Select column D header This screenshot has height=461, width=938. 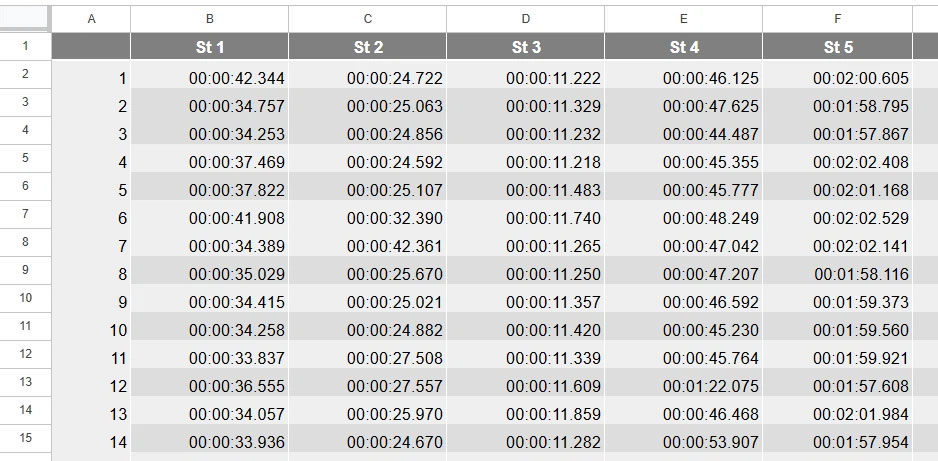(x=526, y=19)
